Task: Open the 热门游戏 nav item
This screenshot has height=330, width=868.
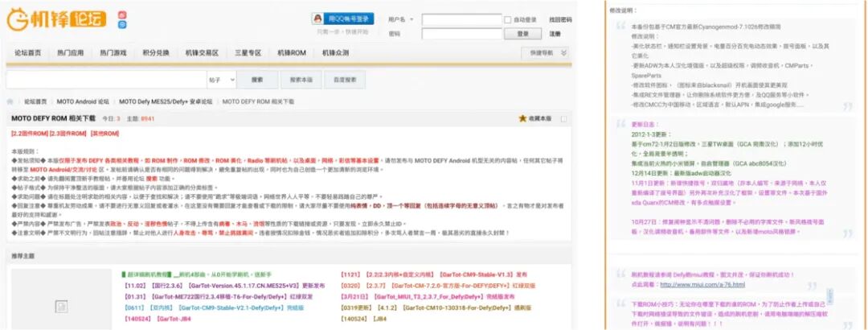Action: pos(113,53)
